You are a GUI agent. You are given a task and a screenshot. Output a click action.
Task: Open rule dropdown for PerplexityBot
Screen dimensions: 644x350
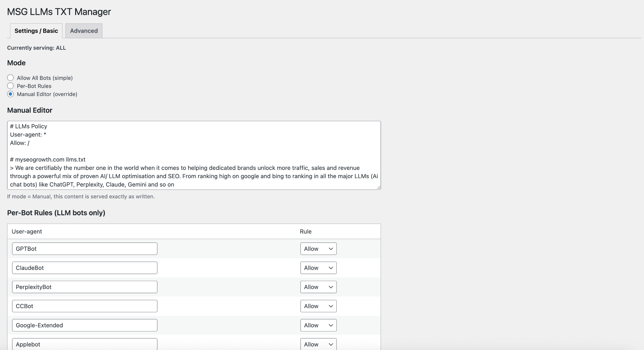pyautogui.click(x=318, y=287)
